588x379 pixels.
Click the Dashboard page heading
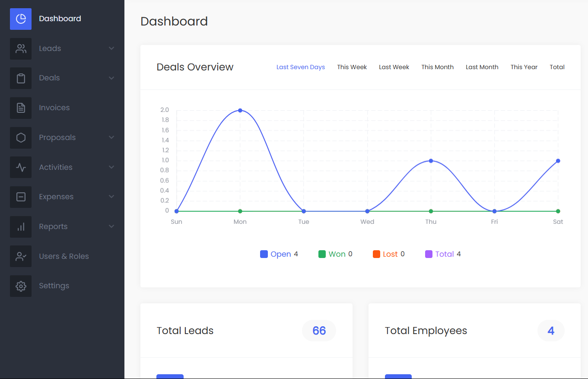[174, 21]
